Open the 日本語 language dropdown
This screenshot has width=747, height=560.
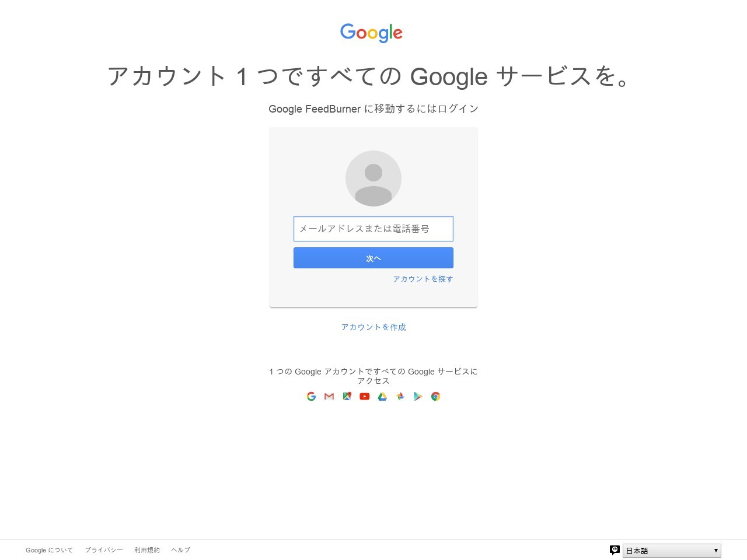(x=672, y=551)
